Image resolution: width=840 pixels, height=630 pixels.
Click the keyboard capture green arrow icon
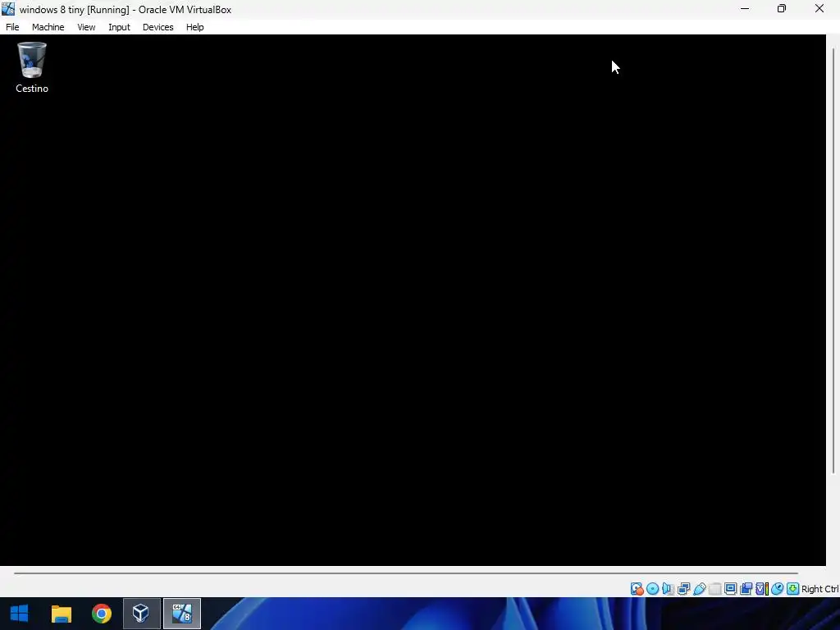(x=793, y=589)
